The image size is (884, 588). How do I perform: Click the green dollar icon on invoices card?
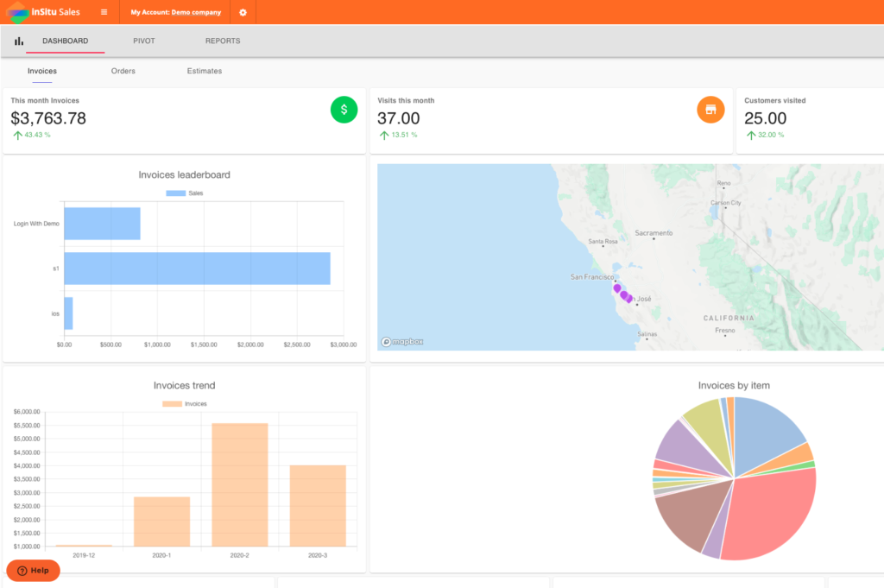coord(343,110)
